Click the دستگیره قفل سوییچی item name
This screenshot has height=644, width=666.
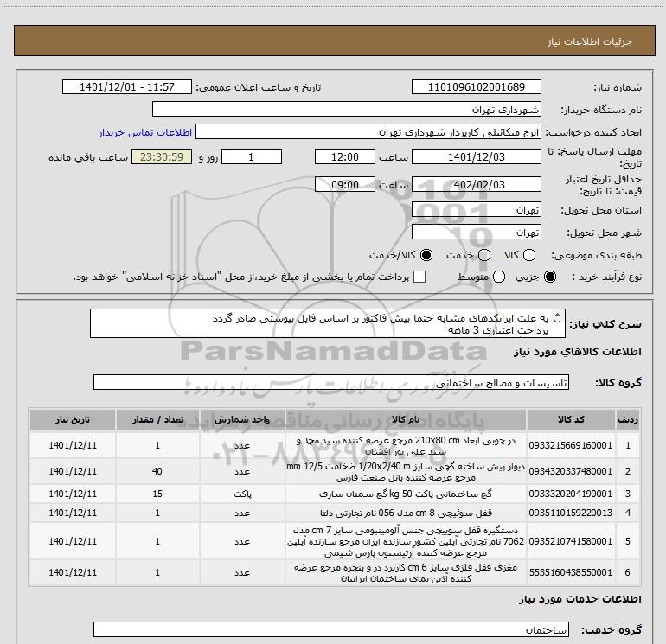click(406, 541)
